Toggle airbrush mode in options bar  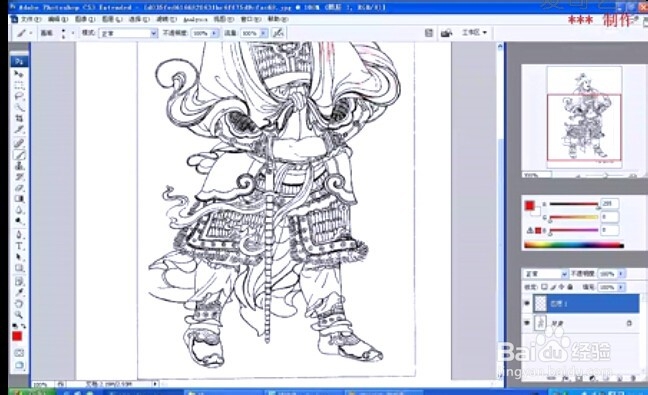click(x=278, y=33)
